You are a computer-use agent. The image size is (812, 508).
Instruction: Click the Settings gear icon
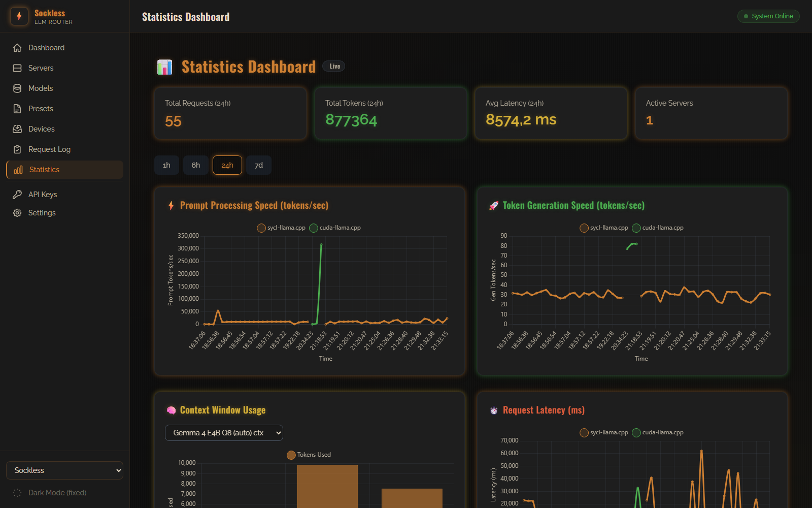tap(17, 213)
